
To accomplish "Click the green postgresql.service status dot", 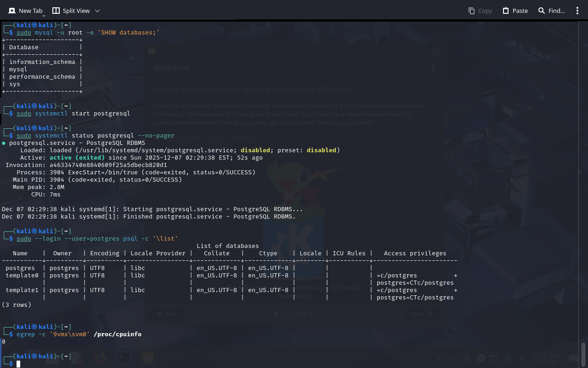I will [x=4, y=143].
